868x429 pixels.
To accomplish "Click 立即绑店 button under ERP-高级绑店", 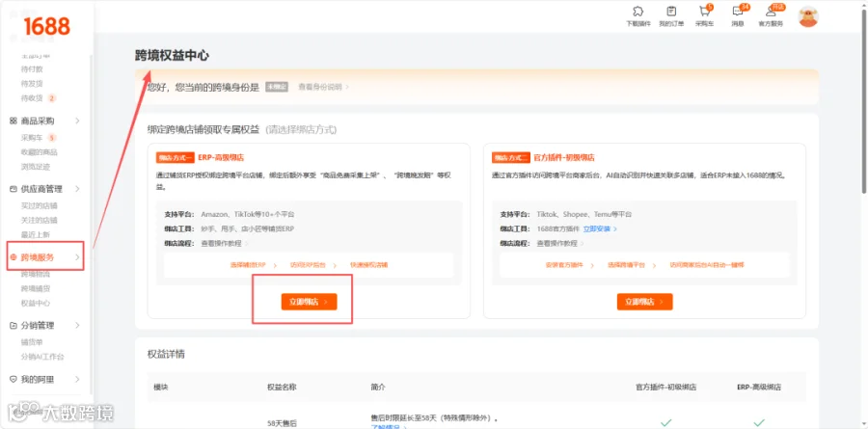I will (x=309, y=302).
